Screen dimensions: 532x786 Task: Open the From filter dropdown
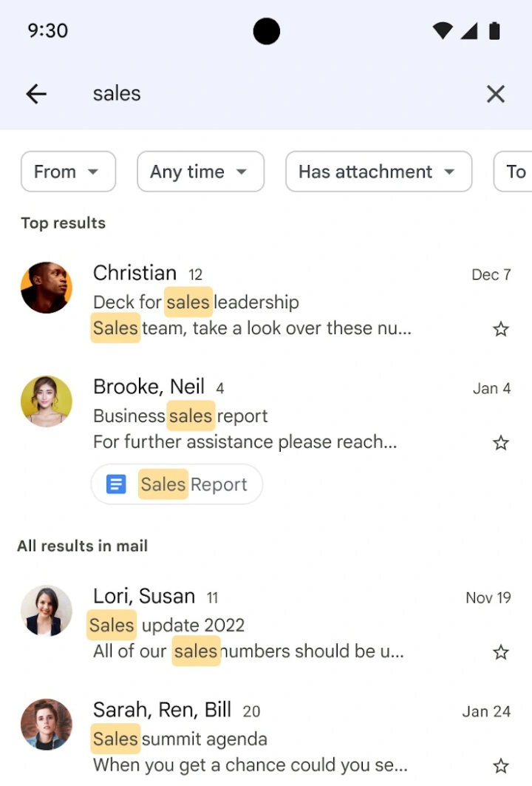[68, 172]
